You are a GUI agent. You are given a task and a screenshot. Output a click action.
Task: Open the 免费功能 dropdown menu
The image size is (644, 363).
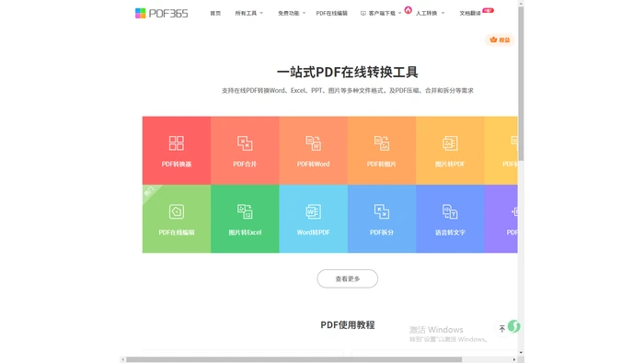point(292,13)
